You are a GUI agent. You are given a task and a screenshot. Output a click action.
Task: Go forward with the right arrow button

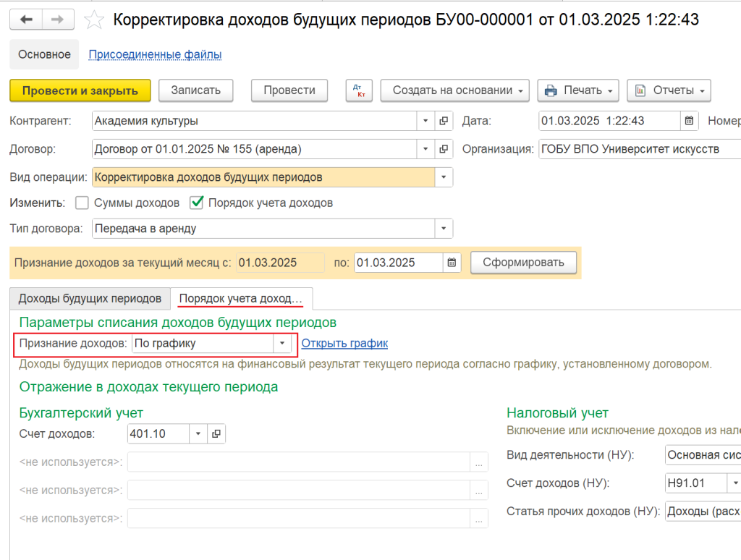58,20
